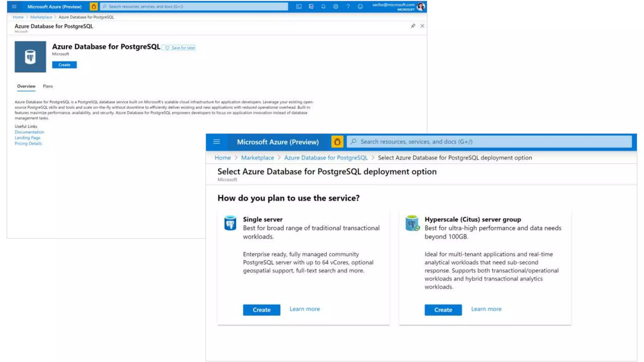The width and height of the screenshot is (644, 362).
Task: Open notifications bell icon
Action: 323,6
